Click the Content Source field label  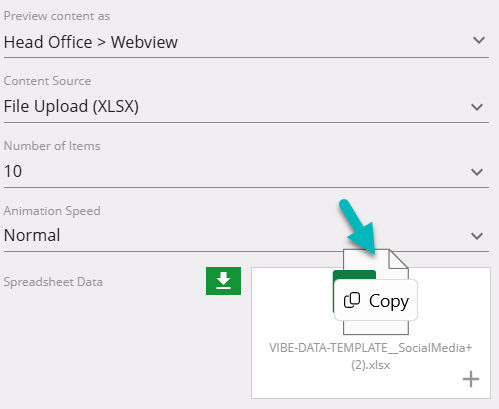coord(47,81)
